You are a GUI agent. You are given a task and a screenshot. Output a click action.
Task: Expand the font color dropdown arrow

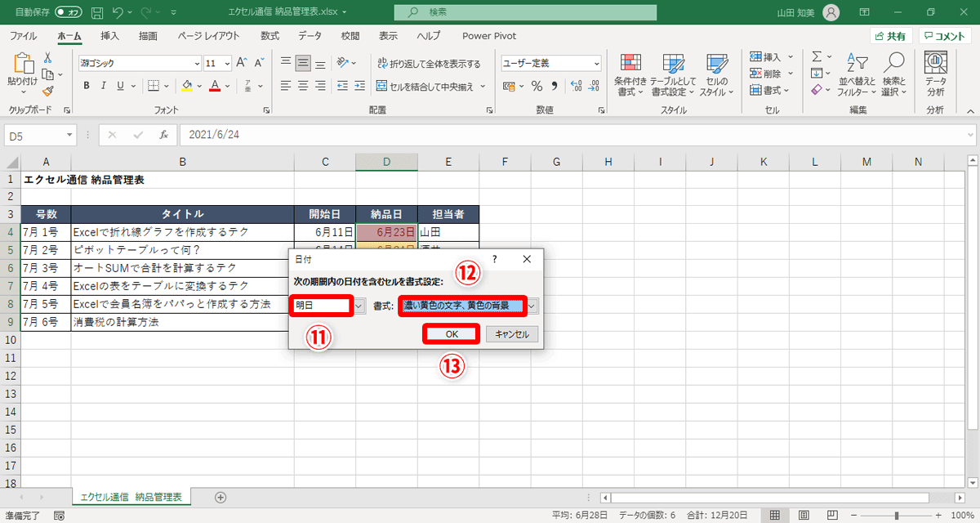point(227,86)
